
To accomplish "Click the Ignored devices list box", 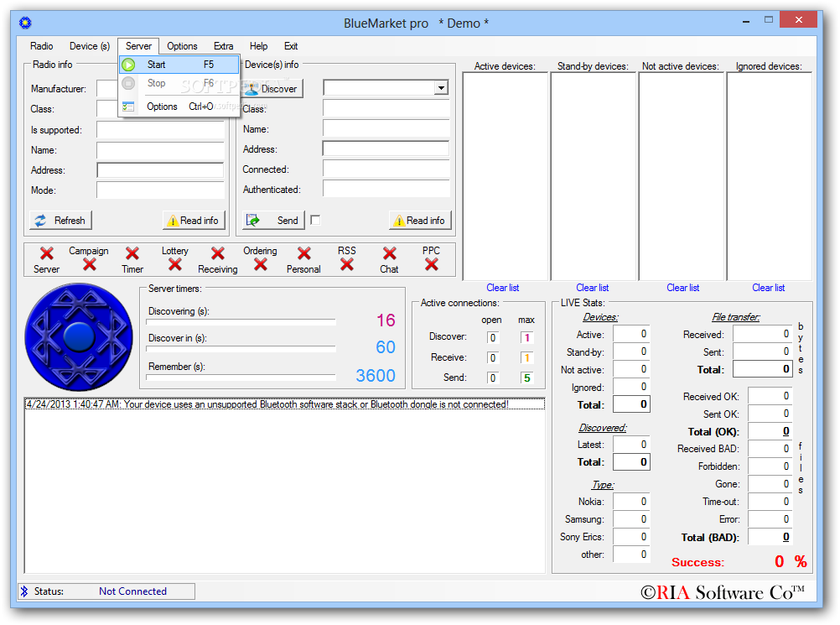I will (770, 176).
